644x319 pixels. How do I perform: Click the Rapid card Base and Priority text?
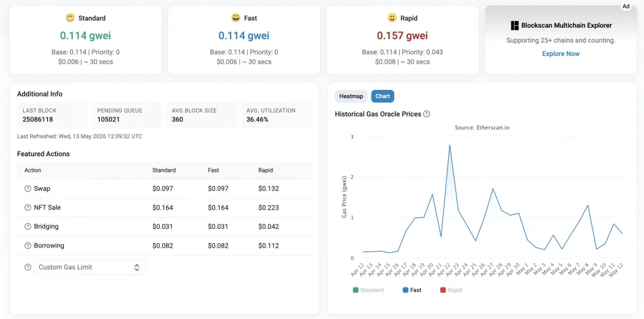(x=402, y=52)
